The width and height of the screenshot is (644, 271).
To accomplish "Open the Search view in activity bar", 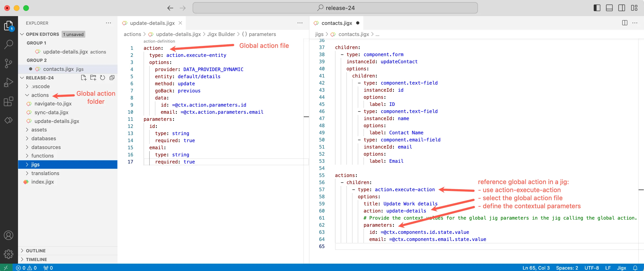I will pyautogui.click(x=9, y=44).
